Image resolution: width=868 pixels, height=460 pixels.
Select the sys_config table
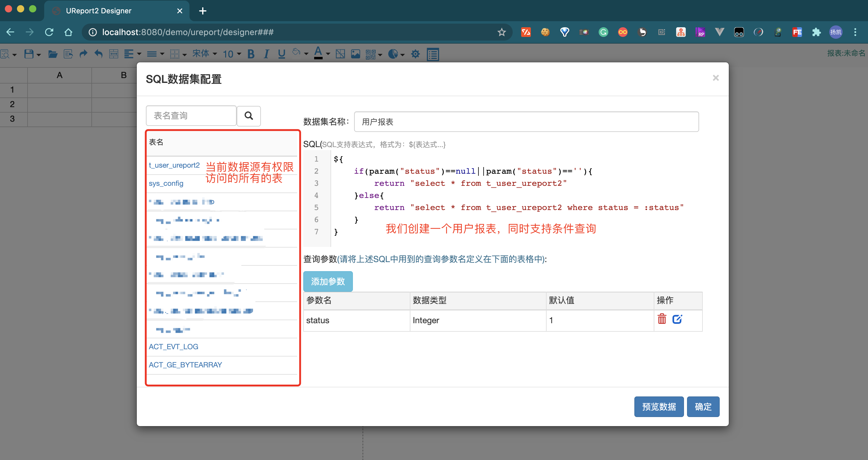click(x=166, y=184)
